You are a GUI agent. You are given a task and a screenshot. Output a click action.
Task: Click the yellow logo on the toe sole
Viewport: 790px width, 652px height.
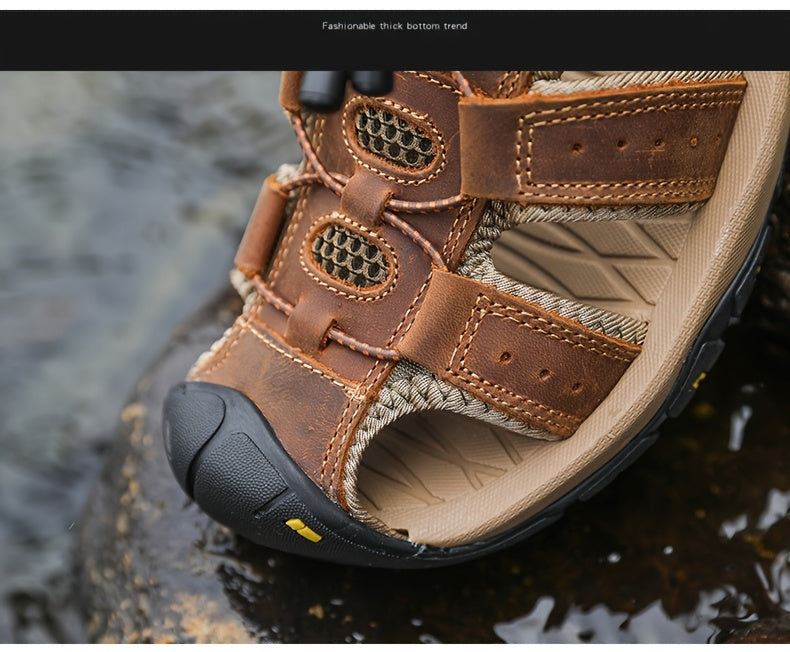[304, 530]
